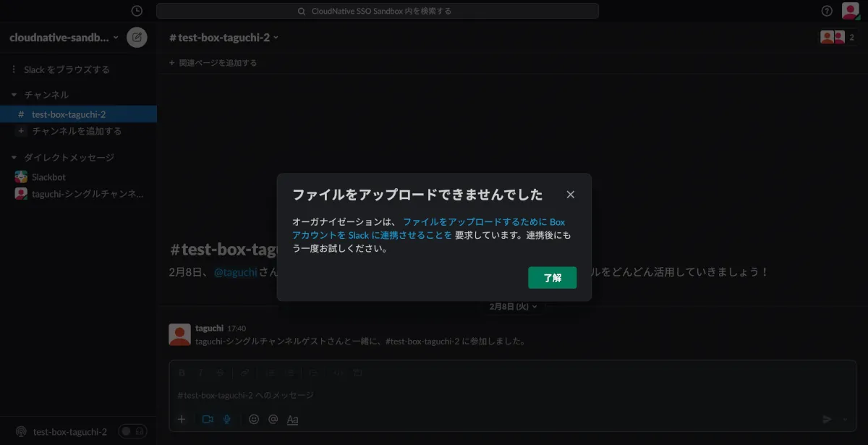The width and height of the screenshot is (868, 445).
Task: Toggle the Aa formatting visibility icon
Action: (292, 419)
